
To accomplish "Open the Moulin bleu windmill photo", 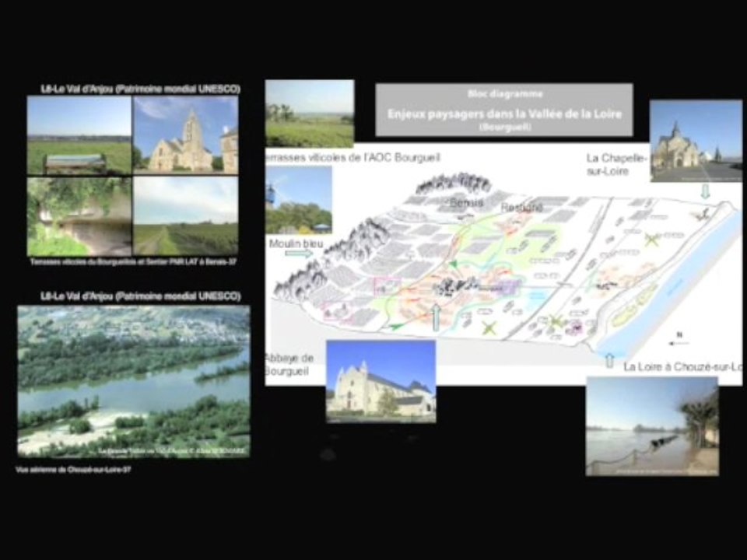I will tap(299, 200).
